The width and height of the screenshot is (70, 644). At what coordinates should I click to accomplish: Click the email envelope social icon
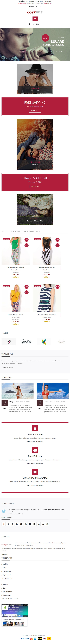pyautogui.click(x=47, y=524)
